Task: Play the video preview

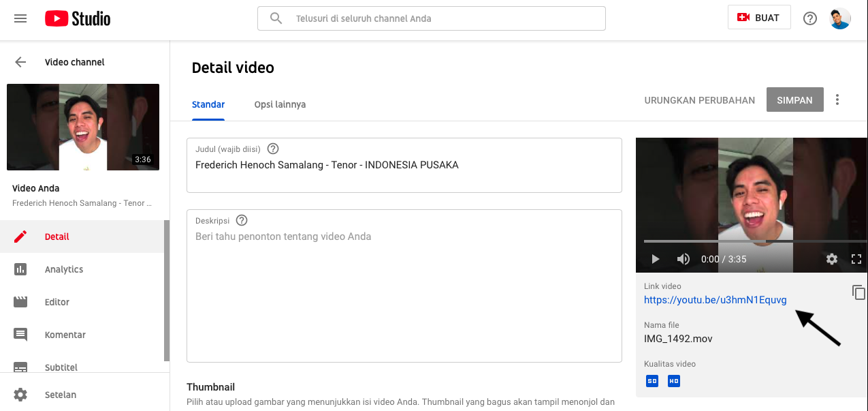Action: [656, 259]
